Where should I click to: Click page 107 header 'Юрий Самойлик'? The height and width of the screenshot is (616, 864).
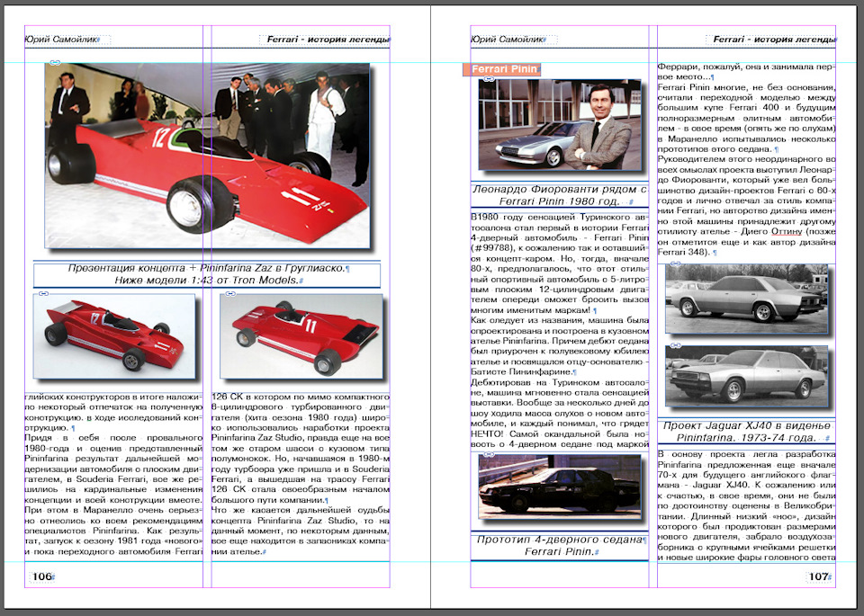(x=508, y=40)
